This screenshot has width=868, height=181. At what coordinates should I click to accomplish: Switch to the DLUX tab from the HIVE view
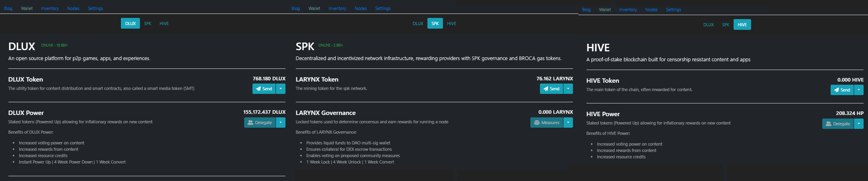click(x=709, y=25)
